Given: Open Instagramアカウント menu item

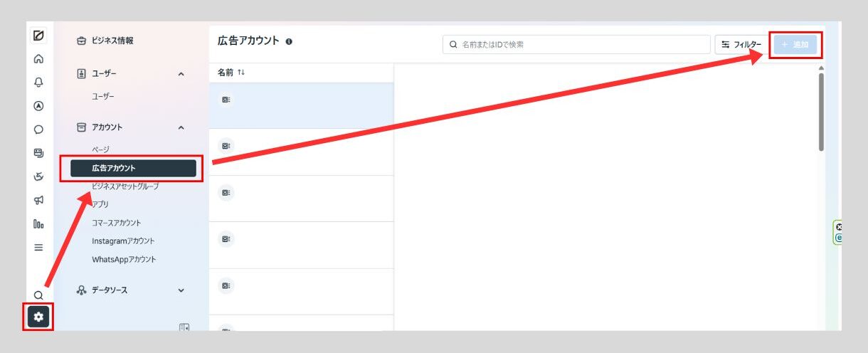Looking at the screenshot, I should click(x=123, y=241).
